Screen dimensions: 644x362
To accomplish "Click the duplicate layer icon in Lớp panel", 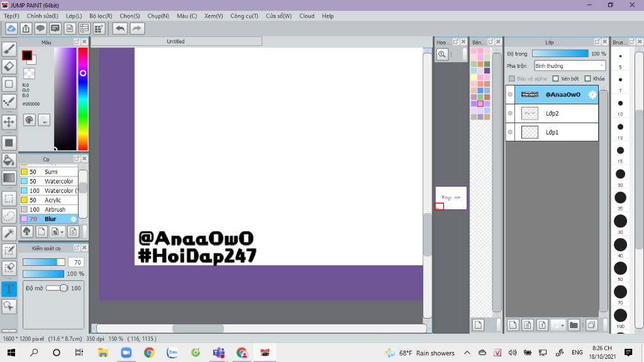I will [591, 325].
